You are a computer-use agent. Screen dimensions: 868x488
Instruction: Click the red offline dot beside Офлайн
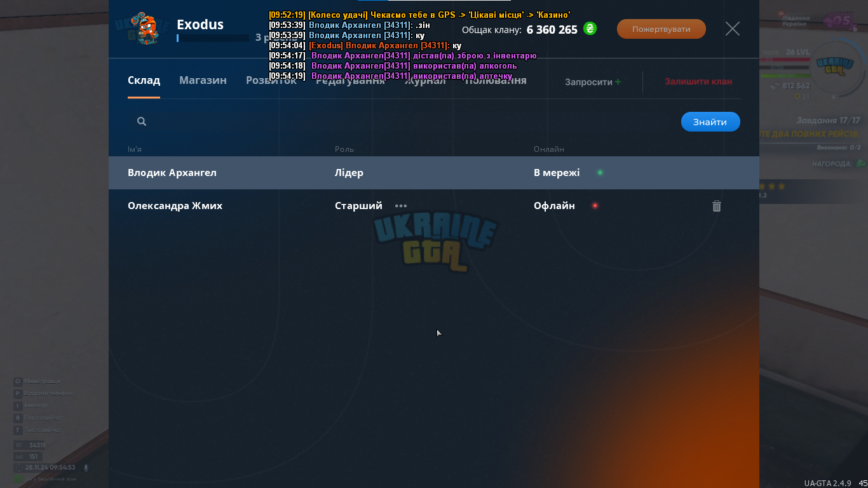[x=595, y=205]
